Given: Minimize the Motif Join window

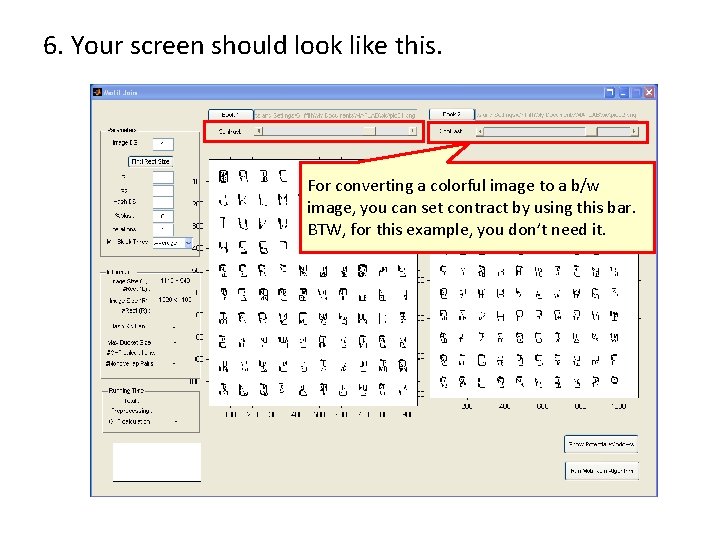Looking at the screenshot, I should pos(623,93).
